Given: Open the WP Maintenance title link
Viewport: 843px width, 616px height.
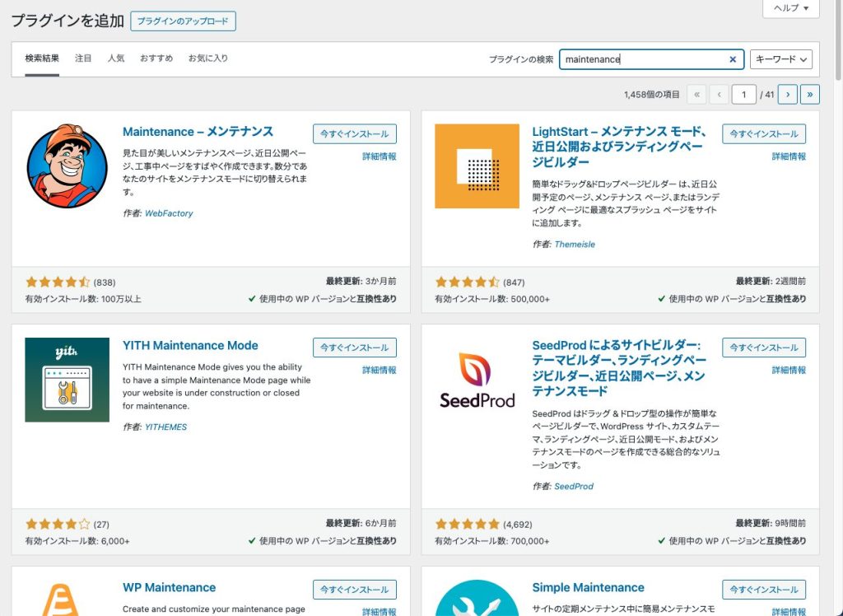Looking at the screenshot, I should (x=170, y=587).
